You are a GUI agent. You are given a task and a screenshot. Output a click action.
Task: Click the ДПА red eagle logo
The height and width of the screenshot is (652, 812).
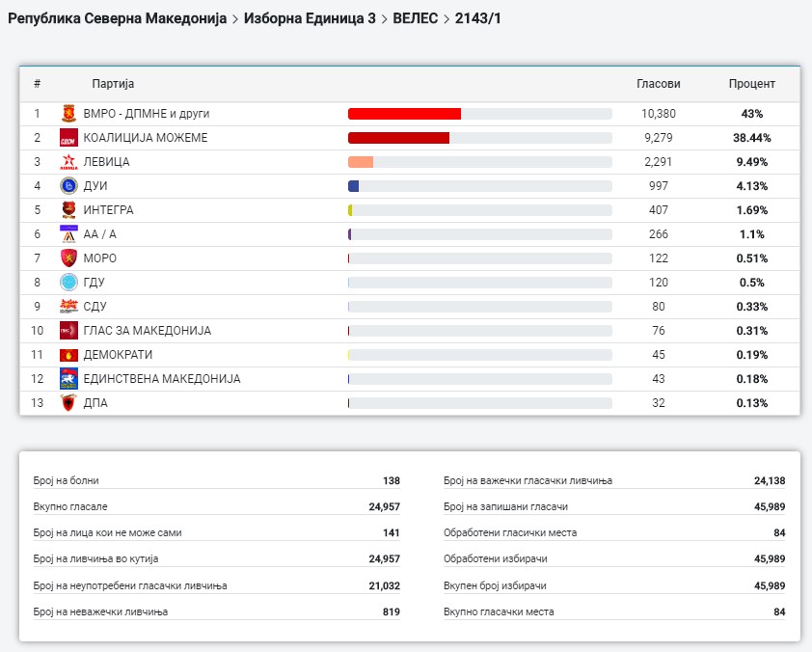pyautogui.click(x=68, y=403)
